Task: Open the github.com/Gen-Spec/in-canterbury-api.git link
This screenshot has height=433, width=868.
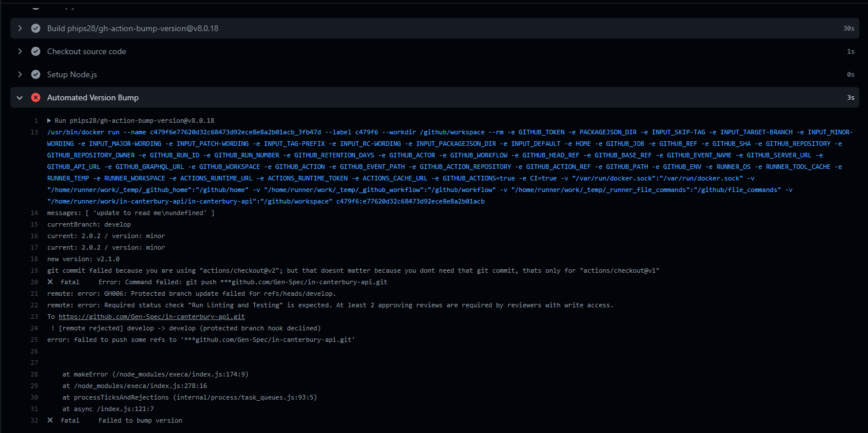Action: pos(151,316)
